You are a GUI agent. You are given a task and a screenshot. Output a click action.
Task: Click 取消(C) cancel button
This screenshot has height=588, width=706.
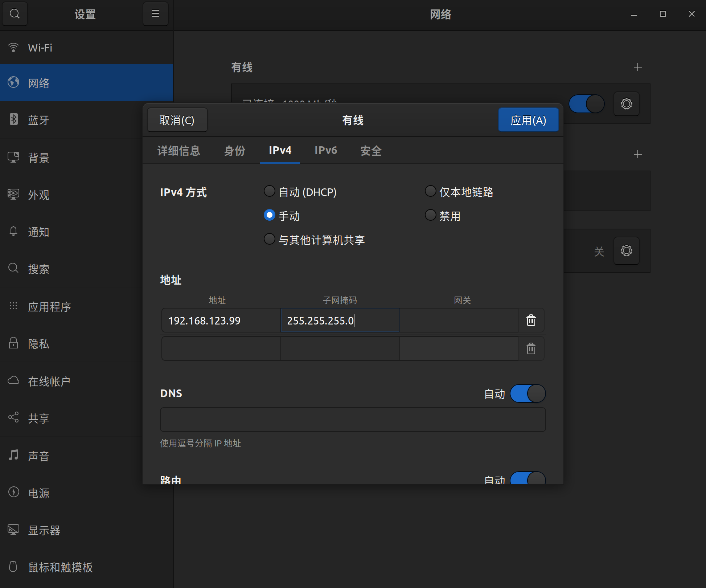pyautogui.click(x=177, y=120)
